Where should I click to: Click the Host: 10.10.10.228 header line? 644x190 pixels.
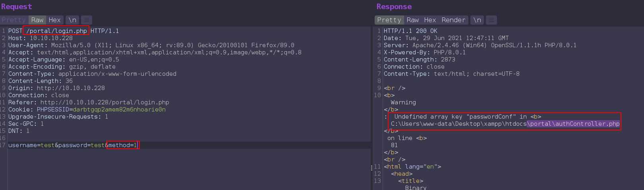pos(41,38)
